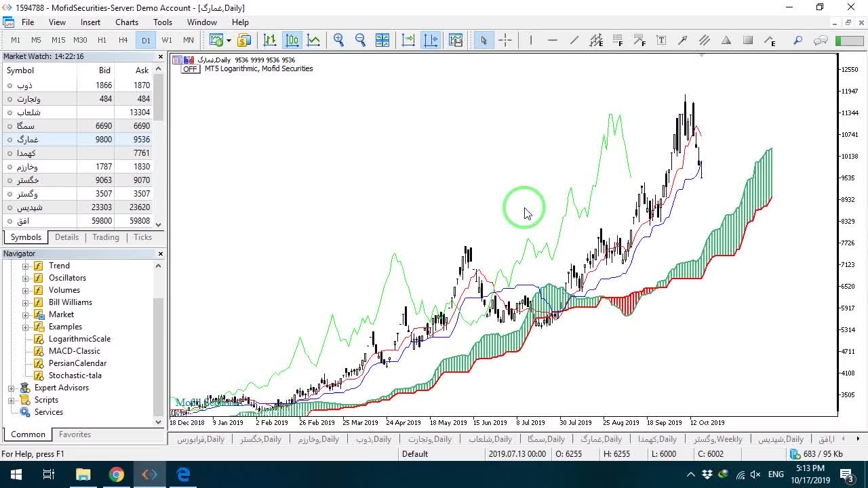
Task: Select the cursor arrow tool
Action: click(484, 41)
